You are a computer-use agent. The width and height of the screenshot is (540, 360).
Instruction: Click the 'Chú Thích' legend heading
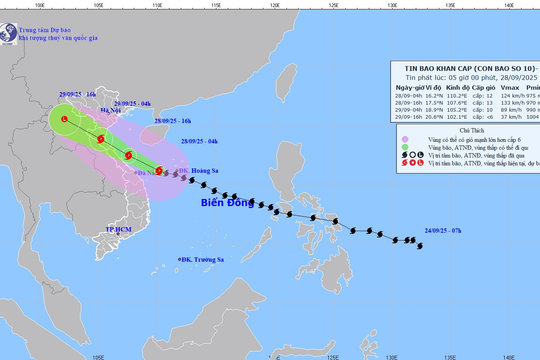472,130
